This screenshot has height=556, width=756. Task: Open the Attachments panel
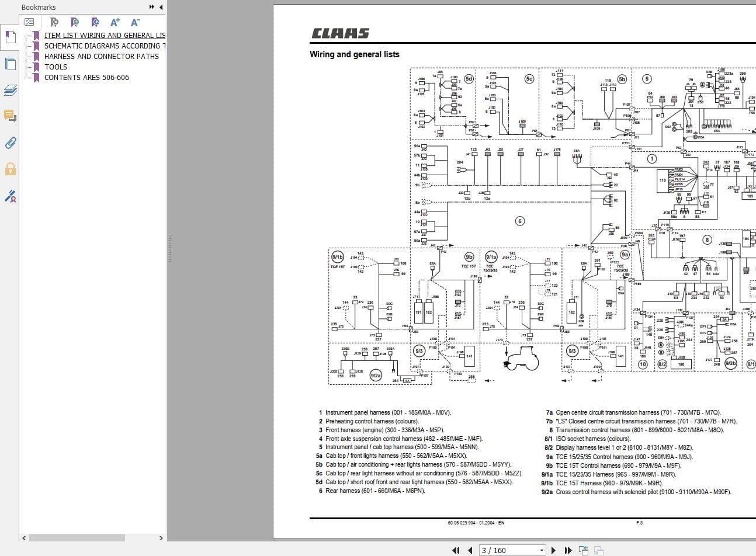pos(10,143)
